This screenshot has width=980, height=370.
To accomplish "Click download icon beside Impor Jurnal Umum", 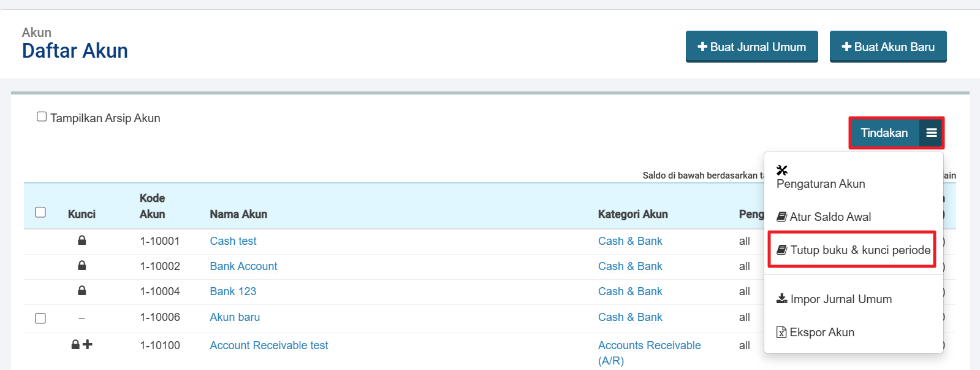I will coord(781,299).
